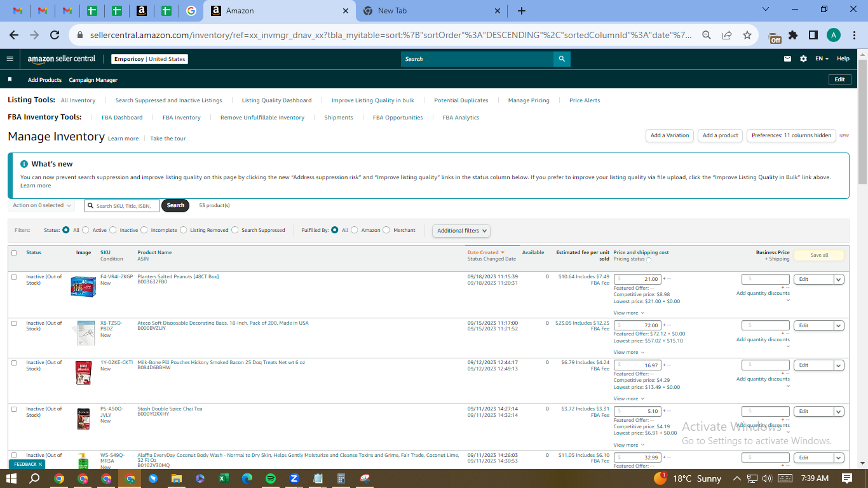Bookmark this page with the star icon
Image resolution: width=868 pixels, height=488 pixels.
click(747, 35)
